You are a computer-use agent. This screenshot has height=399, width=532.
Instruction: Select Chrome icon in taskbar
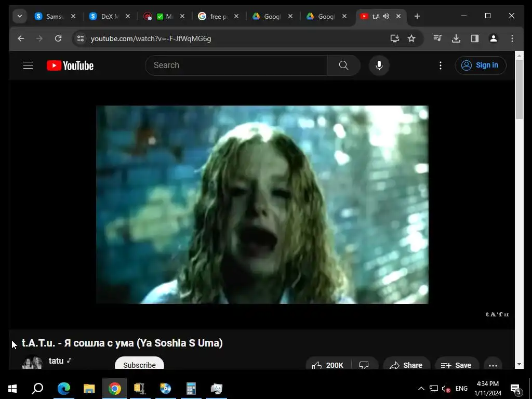click(x=115, y=389)
